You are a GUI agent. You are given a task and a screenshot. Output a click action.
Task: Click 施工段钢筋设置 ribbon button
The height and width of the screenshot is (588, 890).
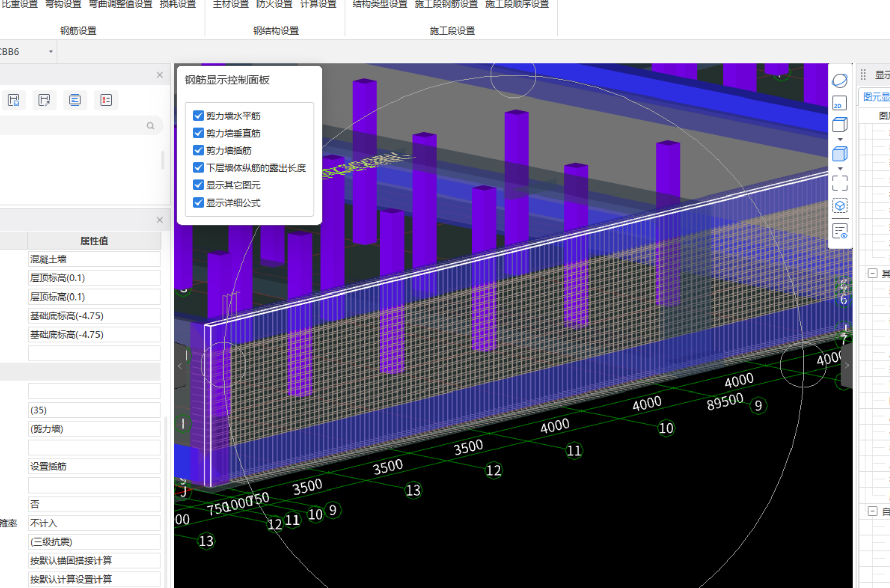click(x=446, y=4)
